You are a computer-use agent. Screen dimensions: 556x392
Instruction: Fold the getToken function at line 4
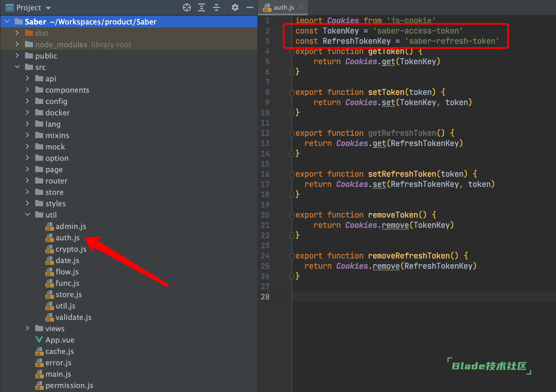[x=292, y=52]
